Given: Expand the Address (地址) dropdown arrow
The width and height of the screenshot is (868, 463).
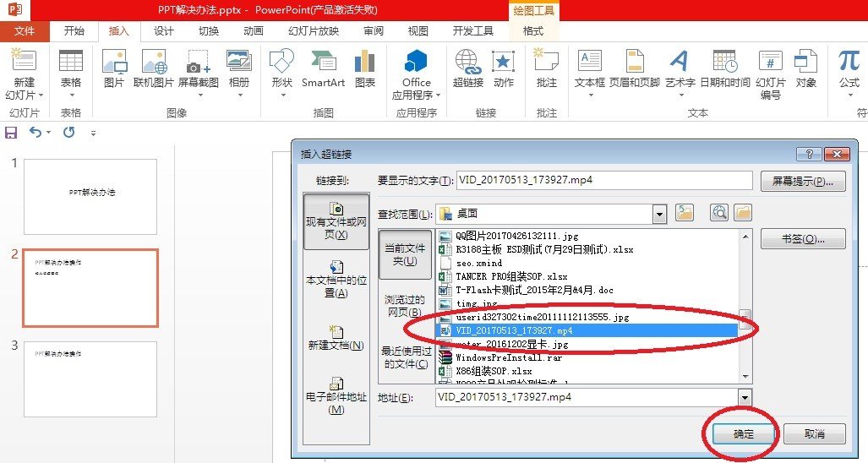Looking at the screenshot, I should [745, 397].
